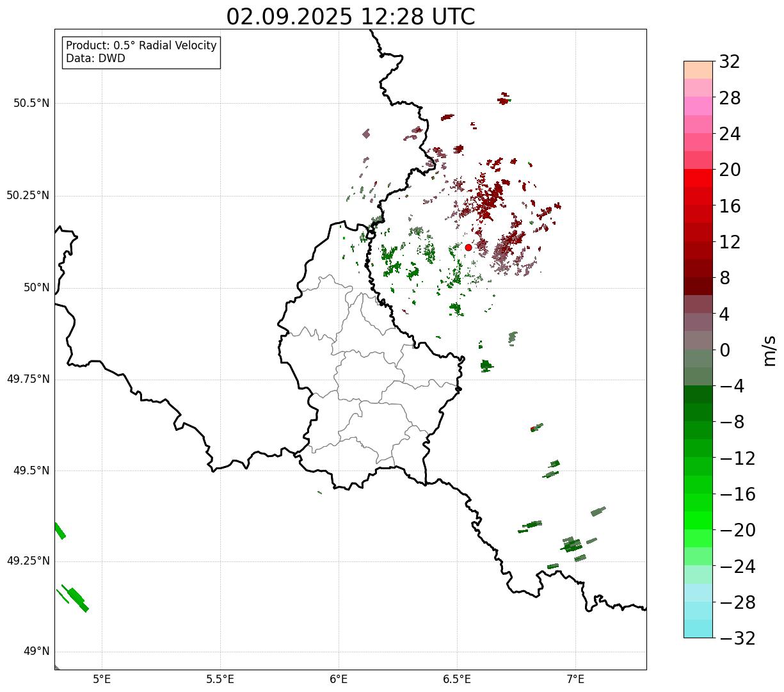The image size is (784, 692).
Task: Click the colorbar value 28
Action: (x=730, y=98)
